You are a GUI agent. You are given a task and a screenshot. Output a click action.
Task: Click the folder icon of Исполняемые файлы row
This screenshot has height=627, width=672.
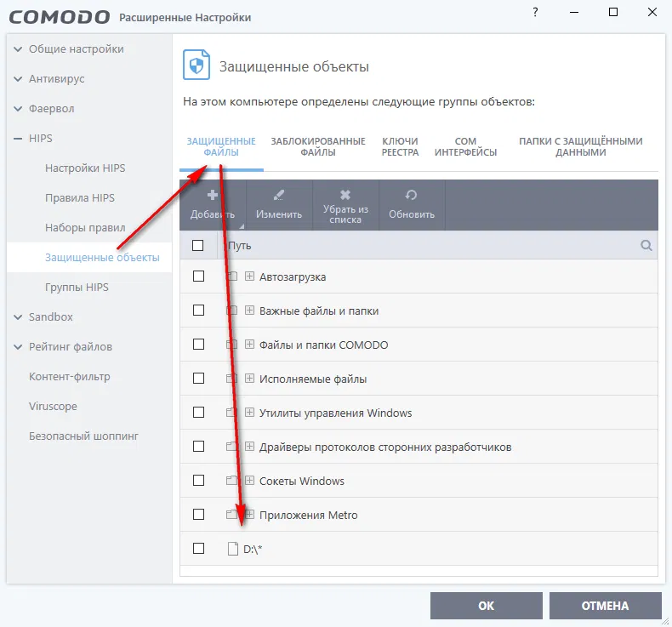(x=232, y=378)
